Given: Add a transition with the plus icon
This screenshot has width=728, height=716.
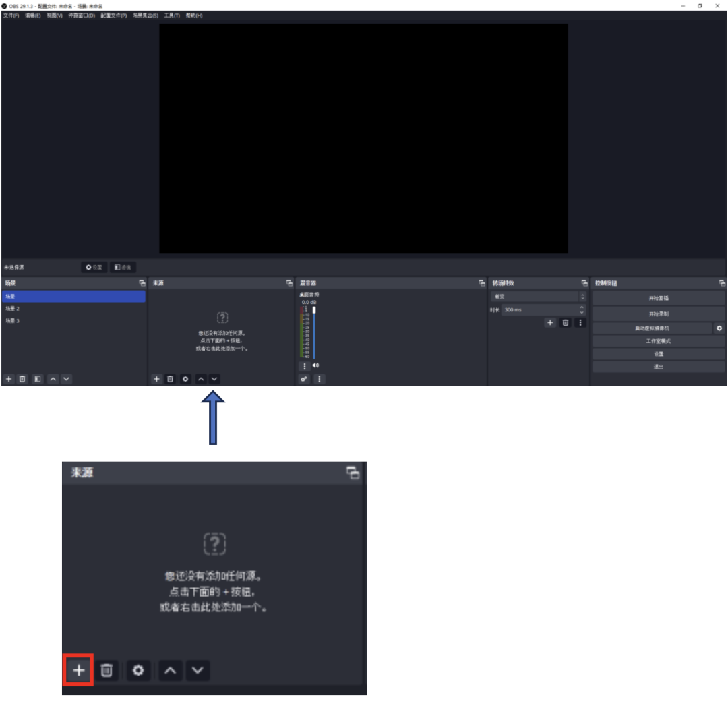Looking at the screenshot, I should pos(550,323).
